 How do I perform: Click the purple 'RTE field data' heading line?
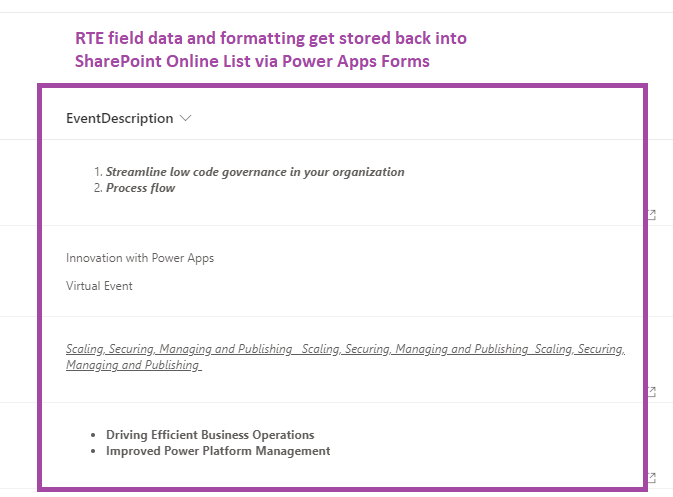tap(271, 38)
